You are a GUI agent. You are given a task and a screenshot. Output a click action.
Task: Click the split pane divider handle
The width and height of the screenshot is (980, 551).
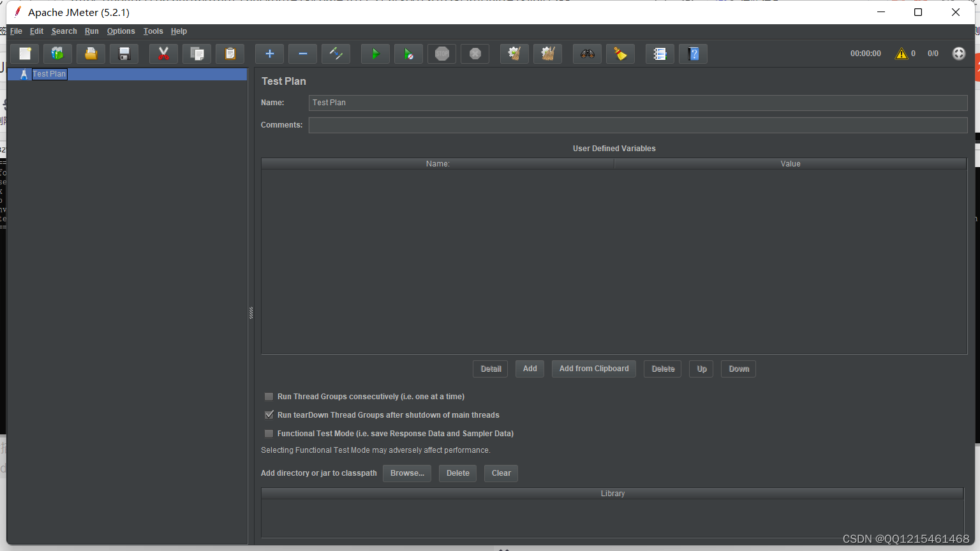(x=251, y=312)
